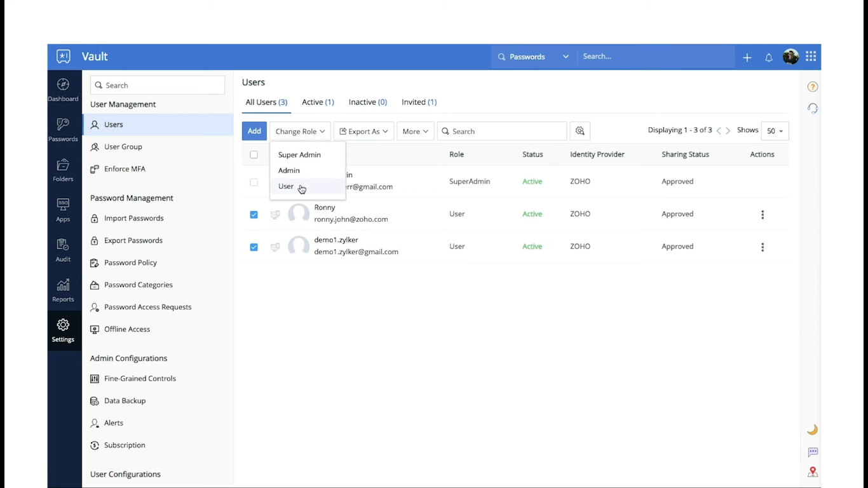Click device icon beside demo1.zylker

tap(275, 247)
